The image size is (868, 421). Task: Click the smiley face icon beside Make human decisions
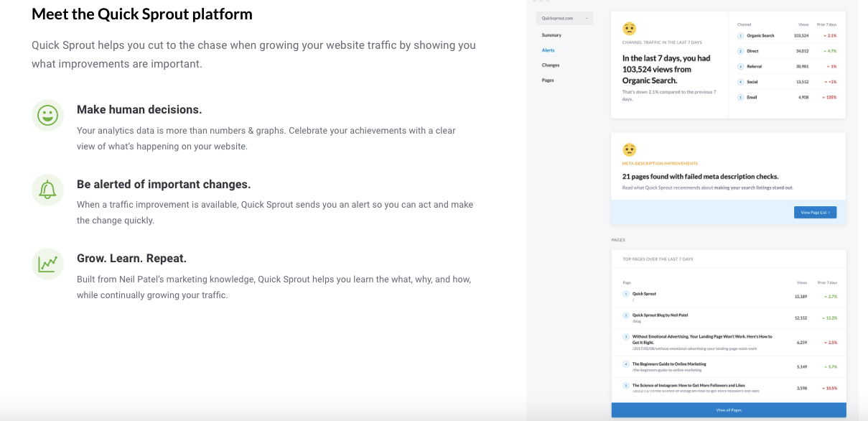click(48, 115)
